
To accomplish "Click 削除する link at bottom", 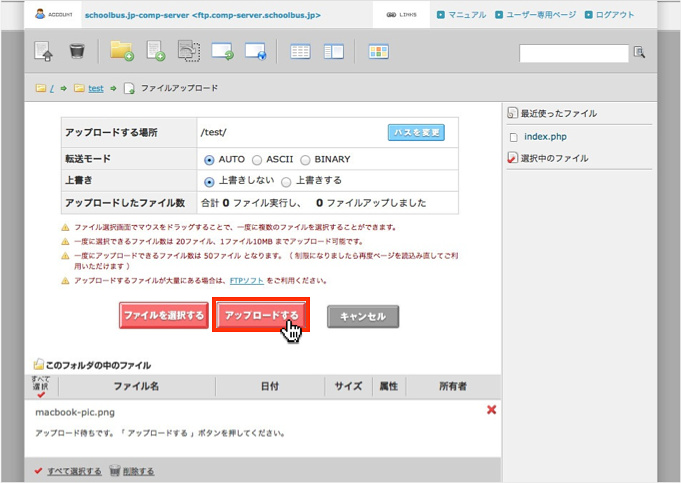I will [139, 471].
